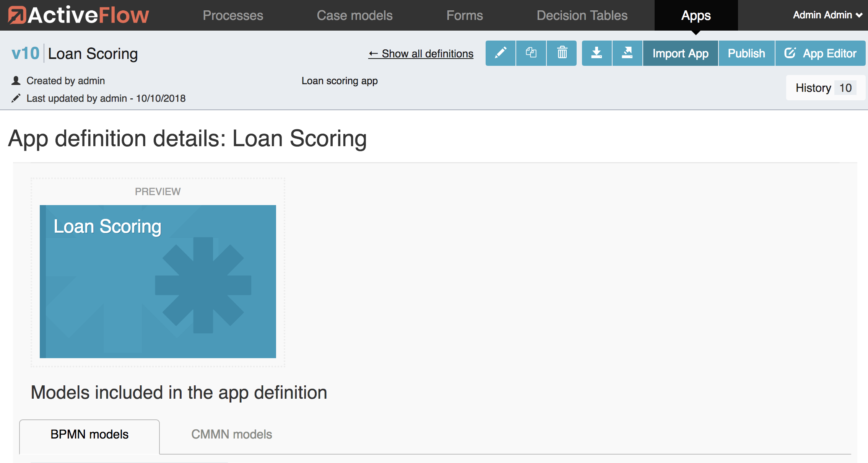Click the download app definition icon
Image resolution: width=868 pixels, height=463 pixels.
[597, 53]
